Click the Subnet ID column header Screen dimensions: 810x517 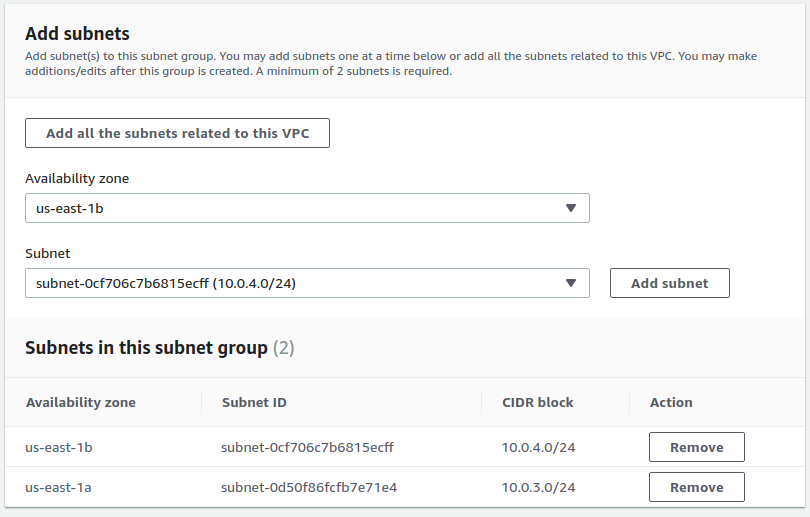pyautogui.click(x=254, y=402)
